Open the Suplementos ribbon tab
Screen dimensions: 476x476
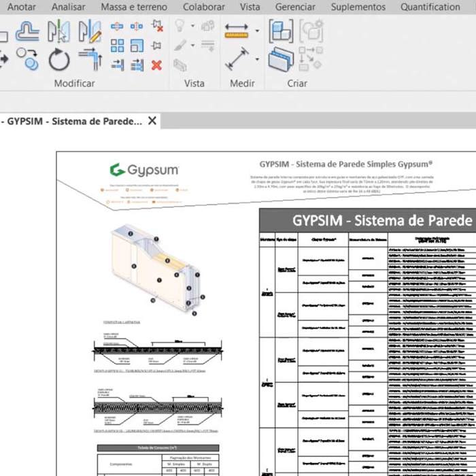tap(358, 7)
